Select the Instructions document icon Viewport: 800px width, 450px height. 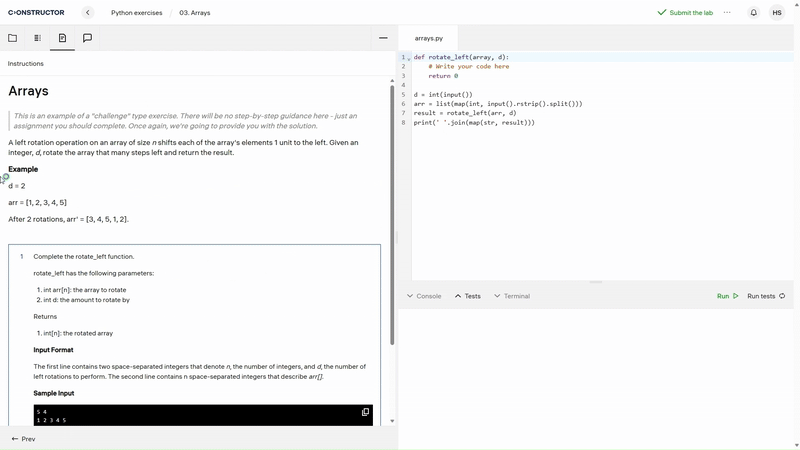tap(62, 38)
